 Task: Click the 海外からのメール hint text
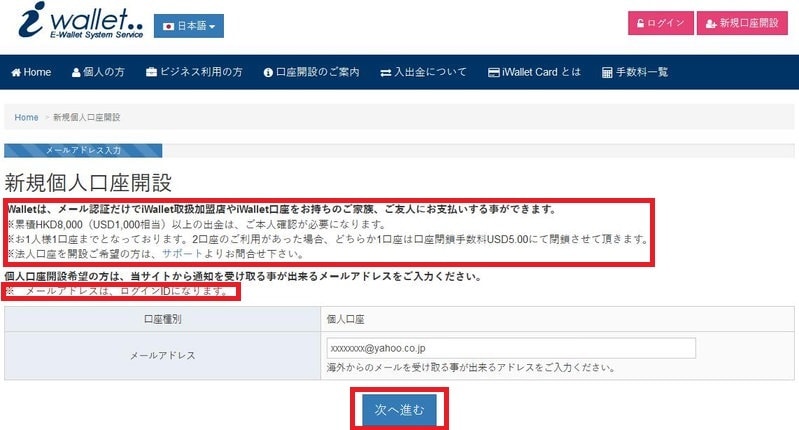(471, 368)
